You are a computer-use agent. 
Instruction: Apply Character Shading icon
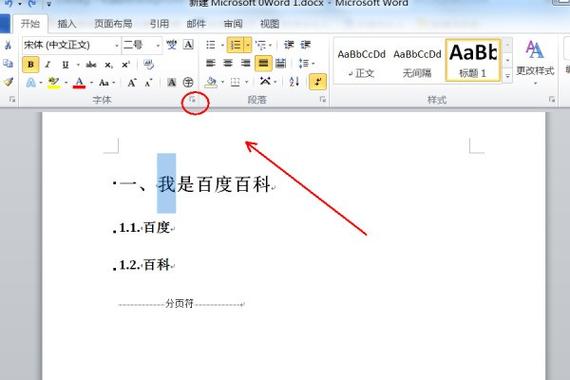pyautogui.click(x=171, y=82)
